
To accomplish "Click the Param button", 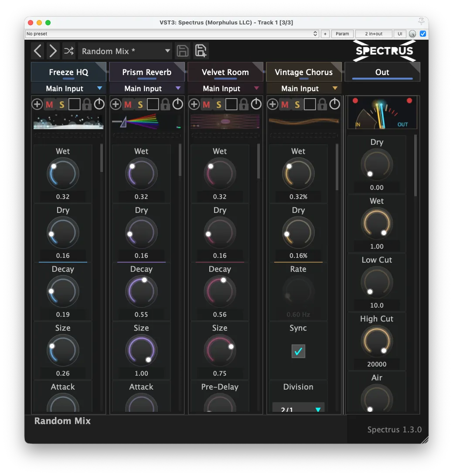I will 342,34.
